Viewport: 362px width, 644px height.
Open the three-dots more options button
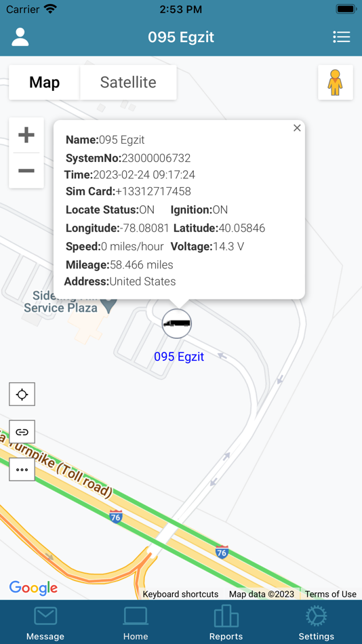(x=22, y=469)
